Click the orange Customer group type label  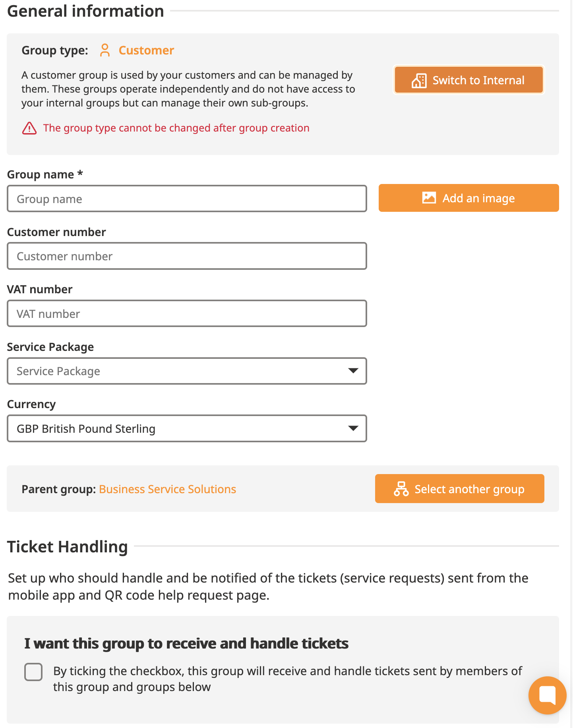146,50
